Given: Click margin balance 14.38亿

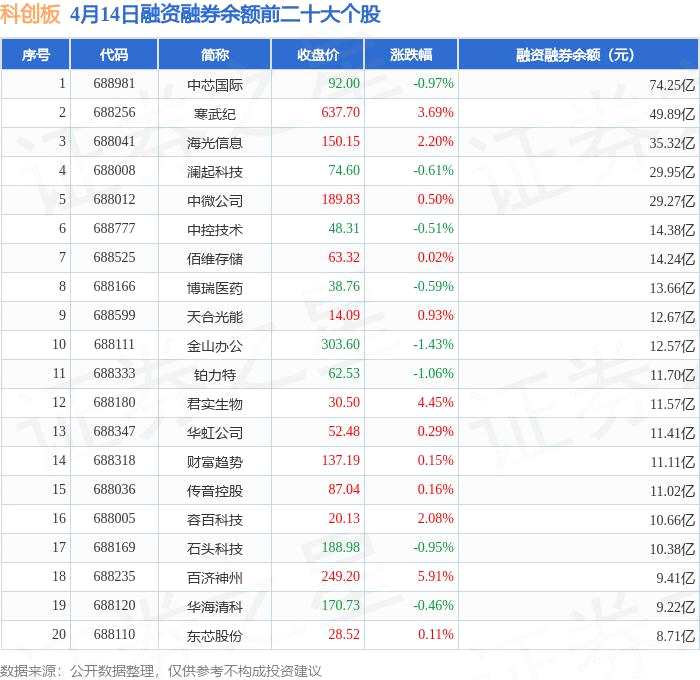Looking at the screenshot, I should (672, 230).
